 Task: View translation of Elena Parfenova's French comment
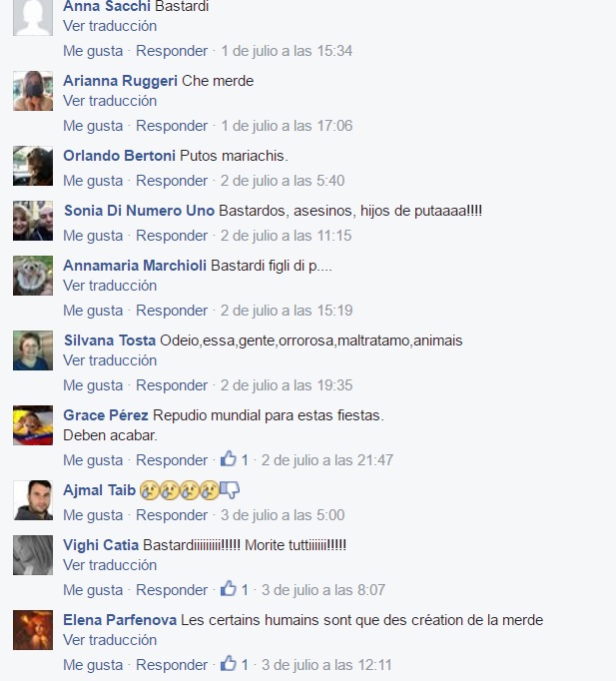[x=110, y=640]
